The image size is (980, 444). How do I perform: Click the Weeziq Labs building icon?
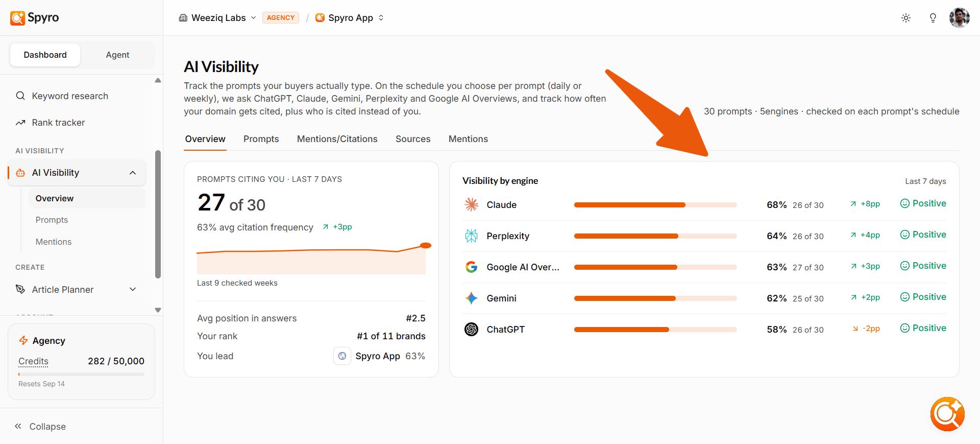point(183,18)
